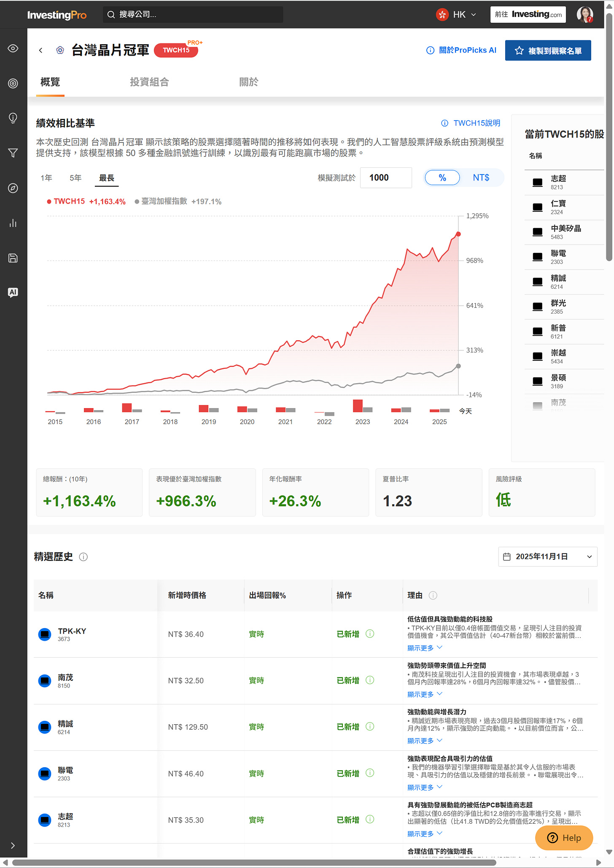Expand 顯示更多 for 南茂 reason
Screen dimensions: 614x868
(425, 694)
